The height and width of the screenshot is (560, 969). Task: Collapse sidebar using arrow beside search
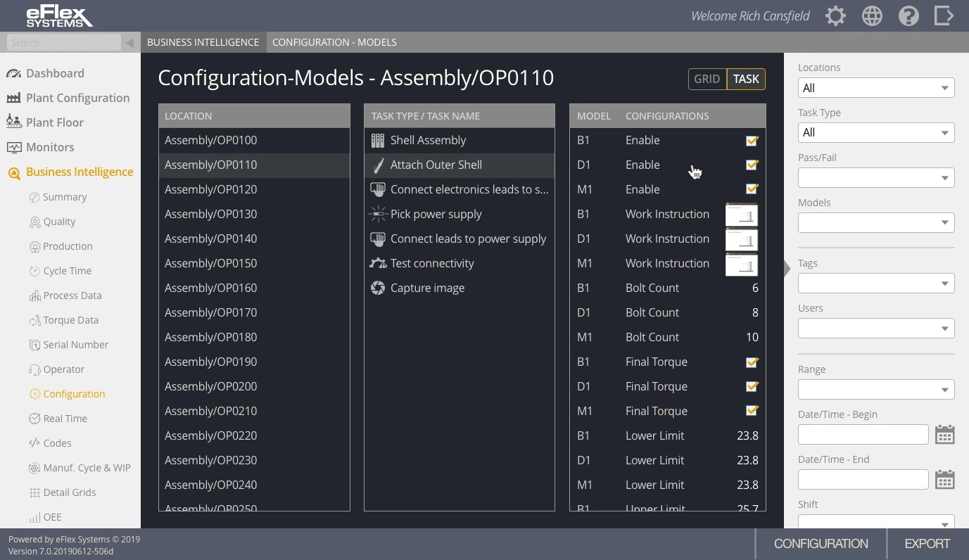[130, 43]
